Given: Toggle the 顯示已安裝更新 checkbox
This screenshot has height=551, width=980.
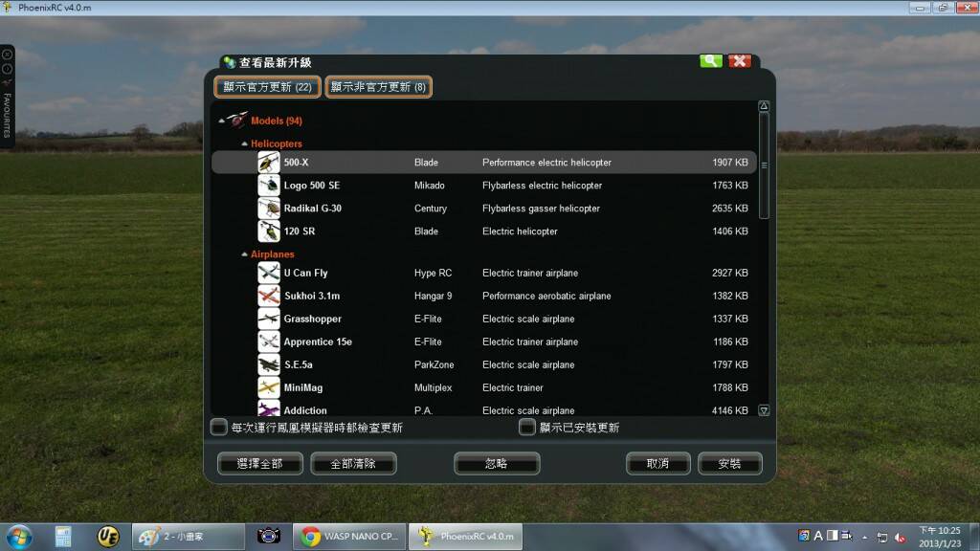Looking at the screenshot, I should (527, 428).
